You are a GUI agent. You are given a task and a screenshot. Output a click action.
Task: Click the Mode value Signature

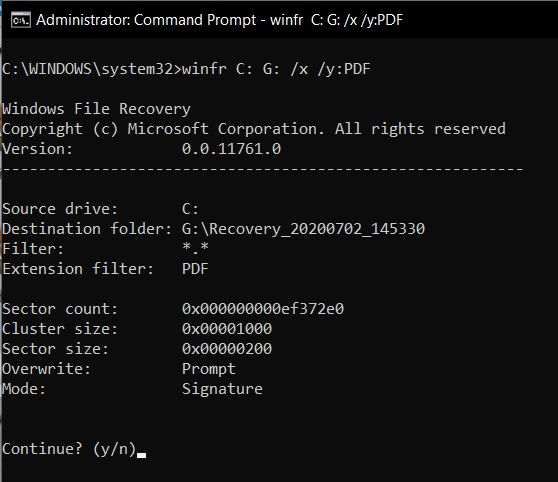[222, 389]
